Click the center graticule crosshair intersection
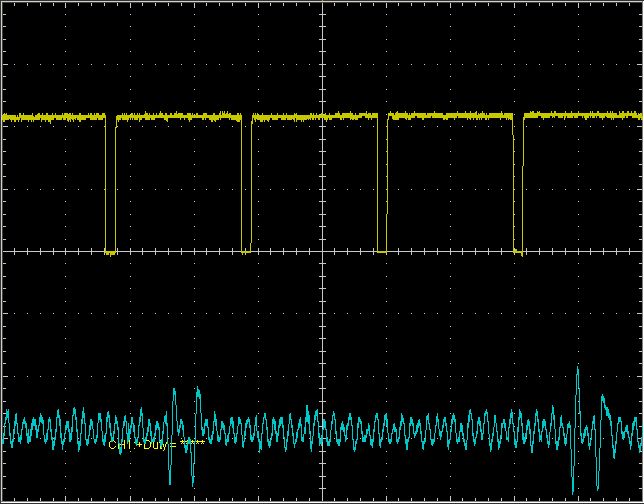The image size is (644, 504). pyautogui.click(x=322, y=252)
